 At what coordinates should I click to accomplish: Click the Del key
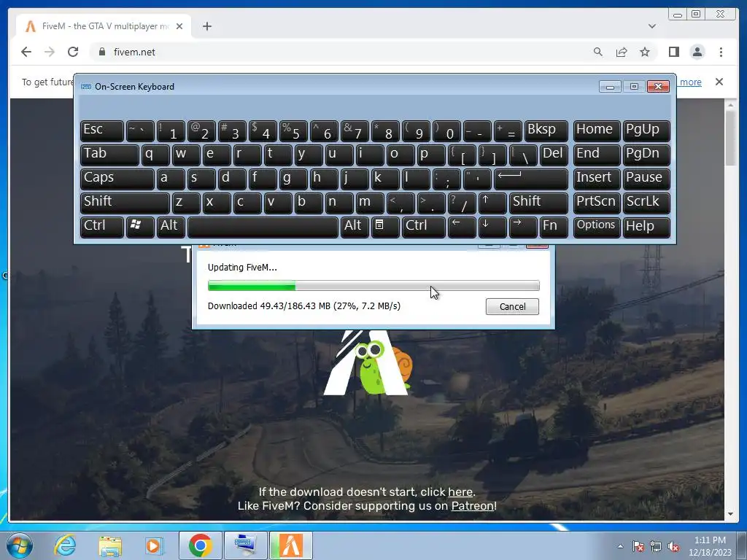tap(554, 155)
